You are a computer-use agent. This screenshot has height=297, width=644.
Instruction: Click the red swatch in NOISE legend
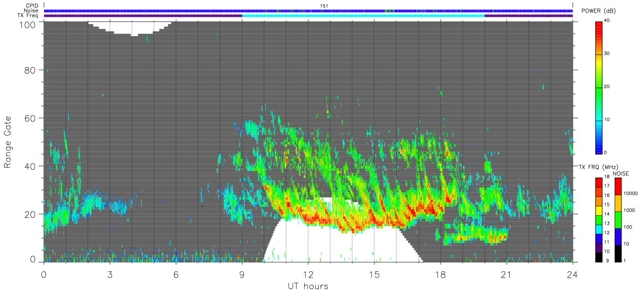click(618, 186)
